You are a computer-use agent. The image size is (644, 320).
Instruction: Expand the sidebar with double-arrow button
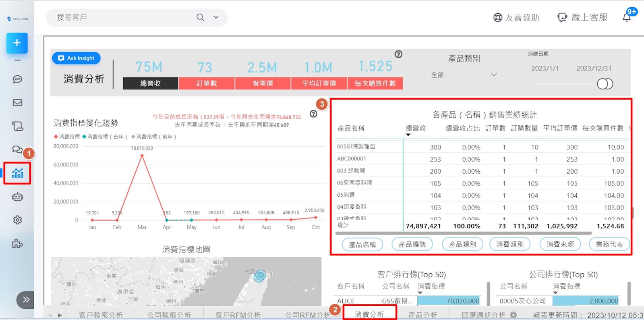25,299
